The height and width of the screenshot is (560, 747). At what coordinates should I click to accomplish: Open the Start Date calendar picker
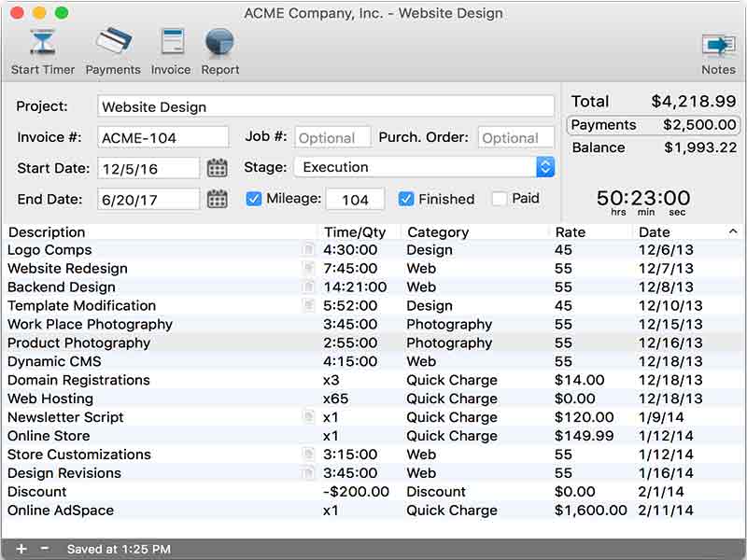pyautogui.click(x=217, y=168)
